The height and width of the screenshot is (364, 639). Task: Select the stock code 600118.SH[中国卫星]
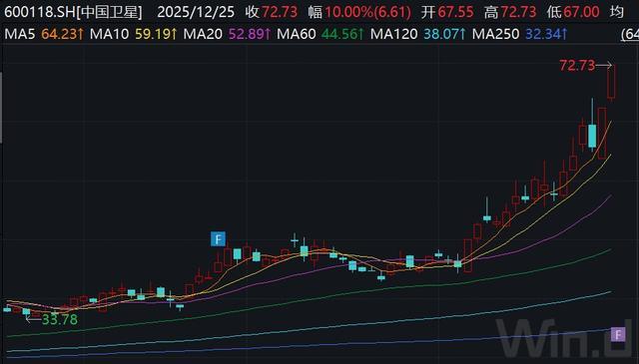click(73, 12)
